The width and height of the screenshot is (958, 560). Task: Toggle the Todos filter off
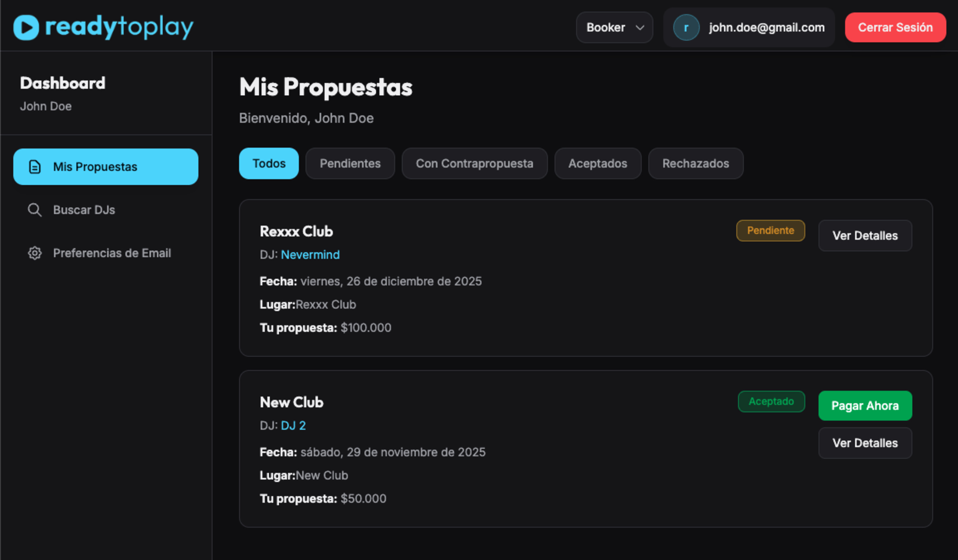269,163
